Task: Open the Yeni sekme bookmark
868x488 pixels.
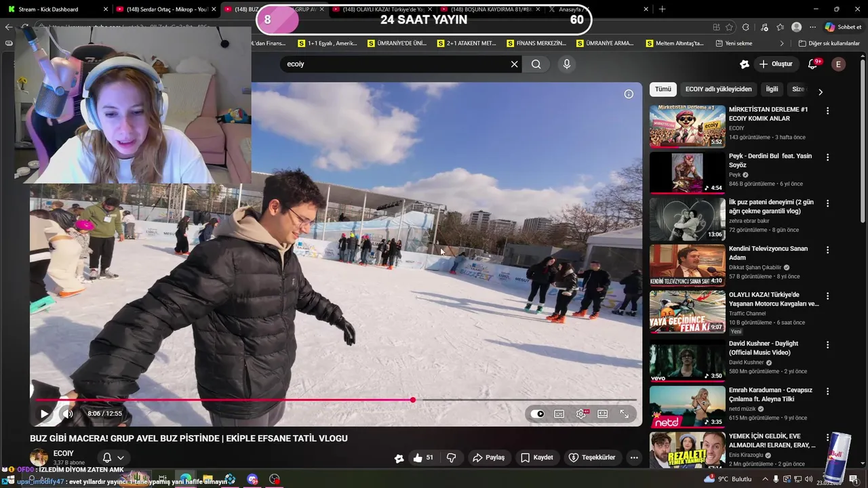Action: 734,43
